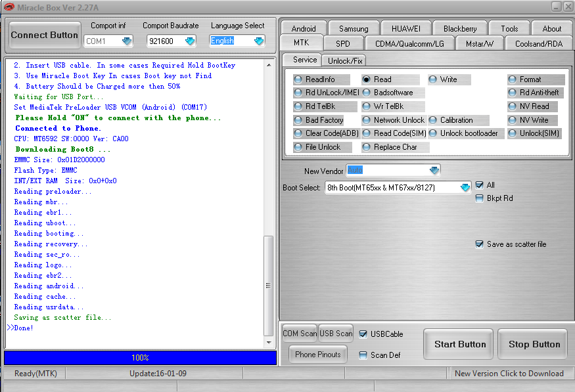Switch to the Android tab
The width and height of the screenshot is (575, 392).
pos(304,29)
